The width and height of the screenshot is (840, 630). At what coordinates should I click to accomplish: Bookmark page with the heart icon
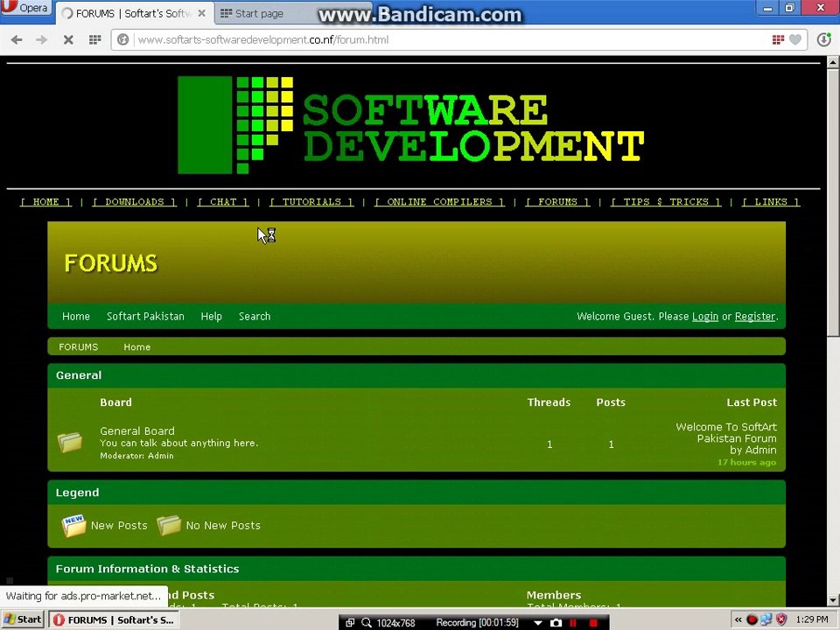(795, 39)
